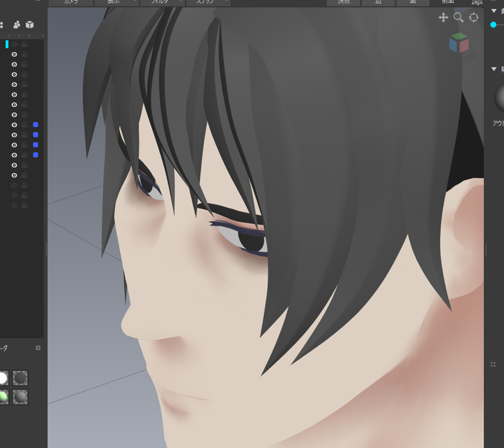This screenshot has width=504, height=448.
Task: Click the people icon above object list
Action: coord(17,24)
